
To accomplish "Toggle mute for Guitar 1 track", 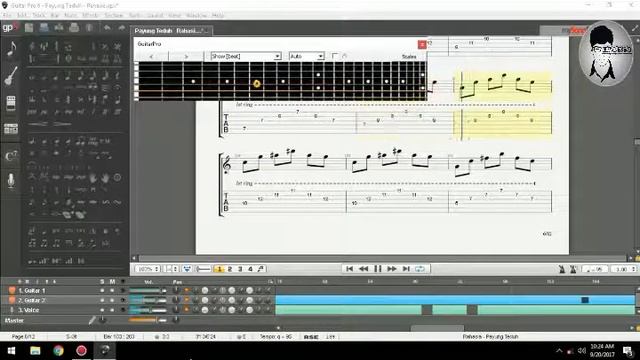I will (112, 291).
